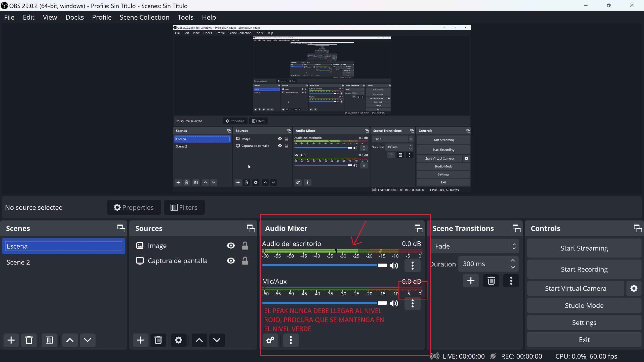Viewport: 644px width, 362px height.
Task: Open options menu for Audio del escritorio
Action: pyautogui.click(x=413, y=265)
